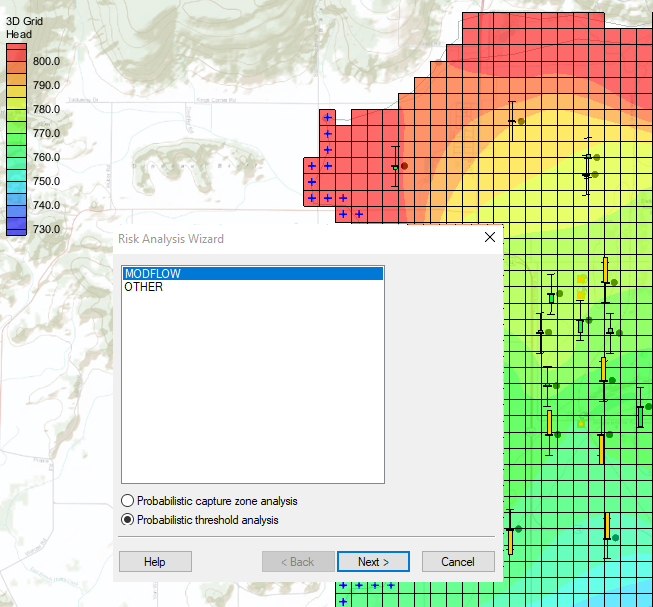653x607 pixels.
Task: Click the 740.0 legend value
Action: [x=46, y=205]
